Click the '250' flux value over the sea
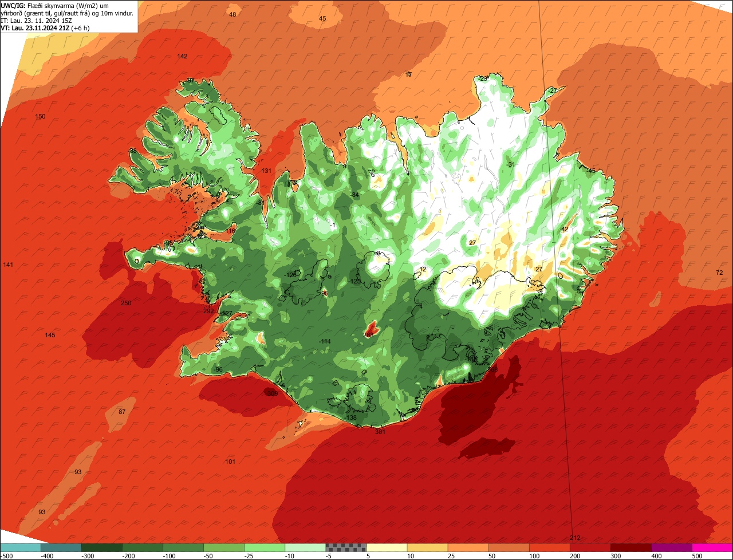 coord(126,303)
